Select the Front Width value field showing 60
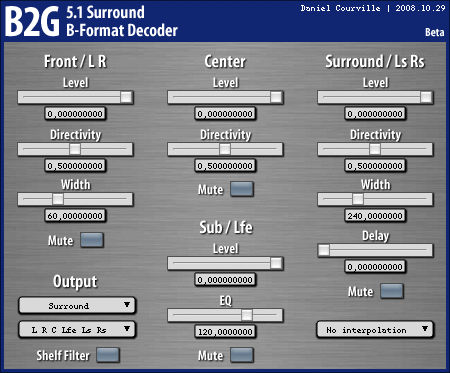This screenshot has width=450, height=373. coord(75,216)
